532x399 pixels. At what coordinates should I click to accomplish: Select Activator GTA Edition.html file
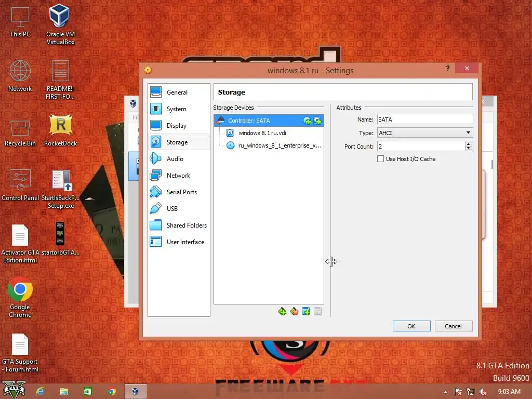coord(20,244)
